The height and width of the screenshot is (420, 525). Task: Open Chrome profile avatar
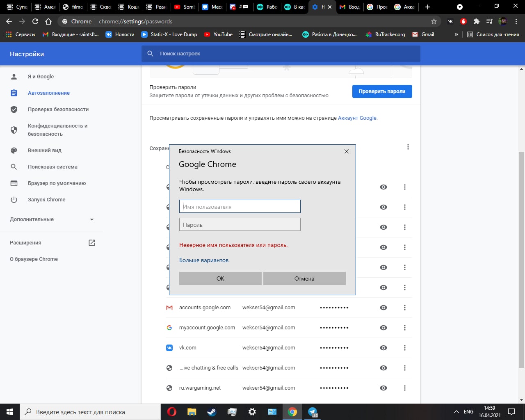[503, 21]
